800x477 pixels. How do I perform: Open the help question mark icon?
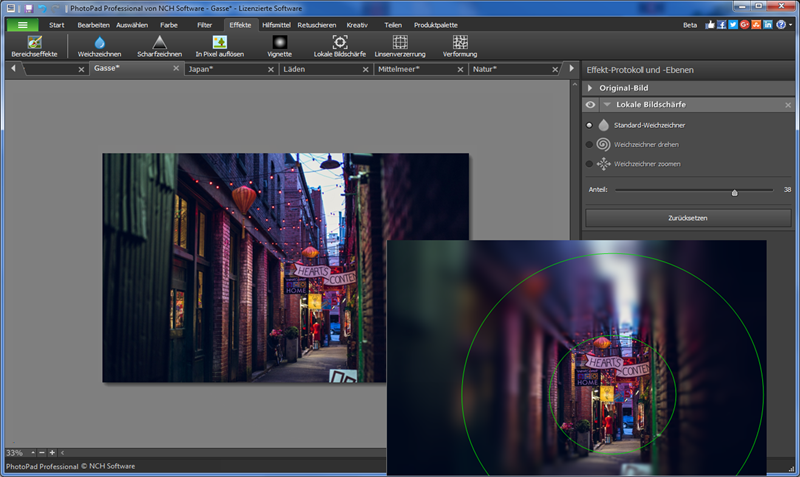(781, 24)
